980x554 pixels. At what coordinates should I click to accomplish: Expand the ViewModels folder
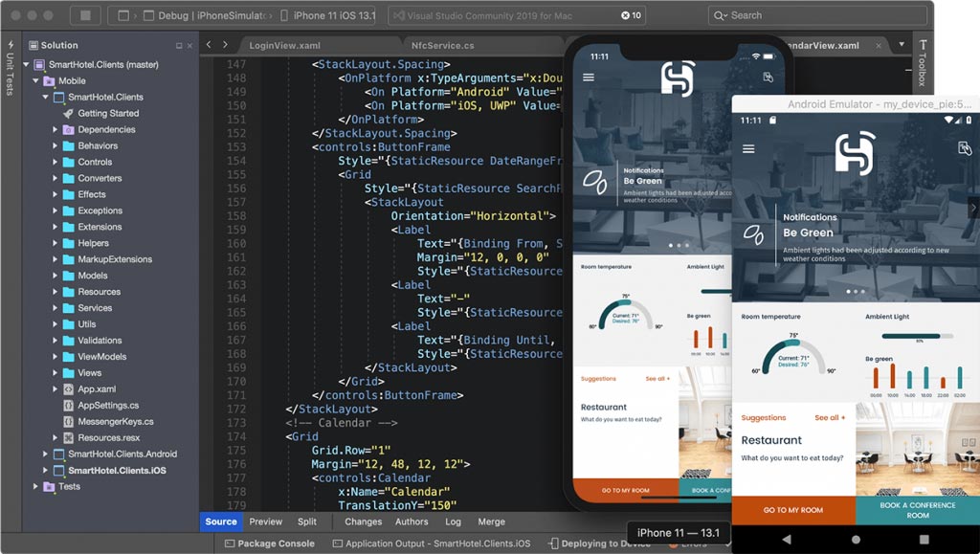55,357
